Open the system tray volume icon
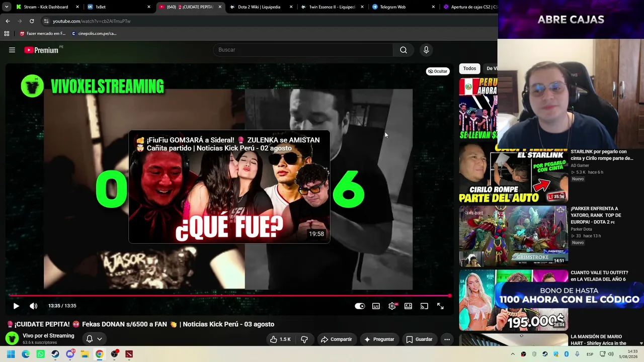This screenshot has height=362, width=644. tap(611, 354)
